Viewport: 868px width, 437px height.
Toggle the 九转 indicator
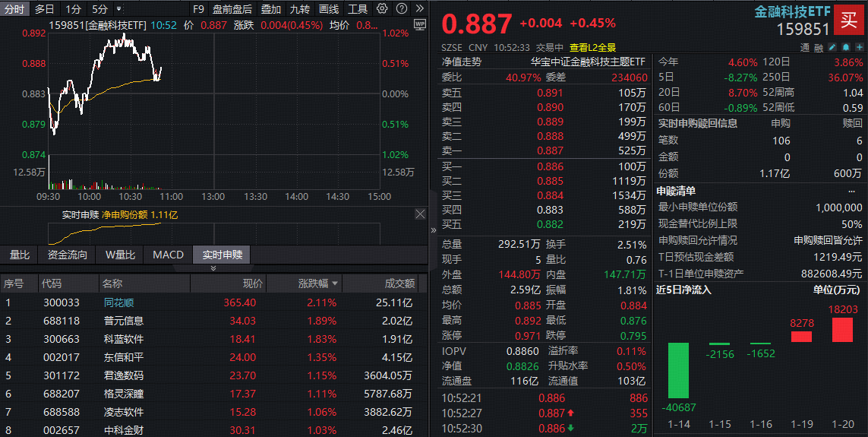click(300, 9)
